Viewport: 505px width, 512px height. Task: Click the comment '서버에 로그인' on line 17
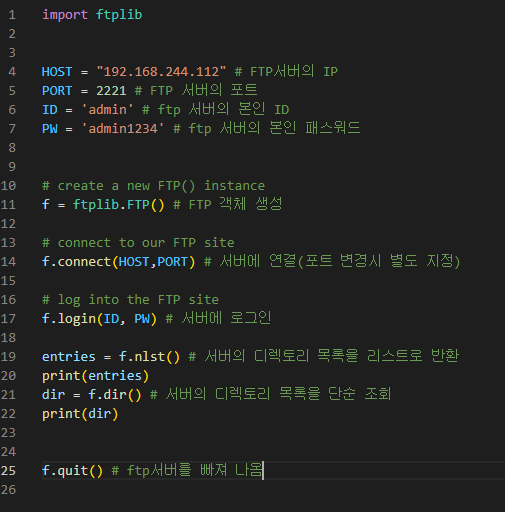(x=226, y=318)
